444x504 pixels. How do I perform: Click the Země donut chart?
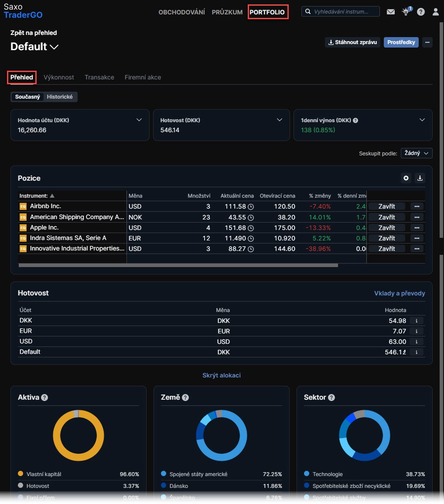[222, 435]
